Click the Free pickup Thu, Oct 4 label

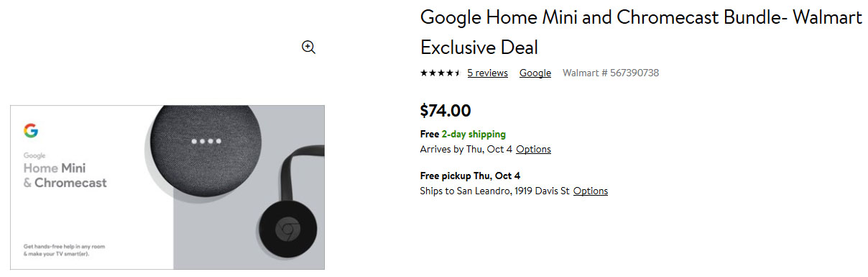[470, 176]
